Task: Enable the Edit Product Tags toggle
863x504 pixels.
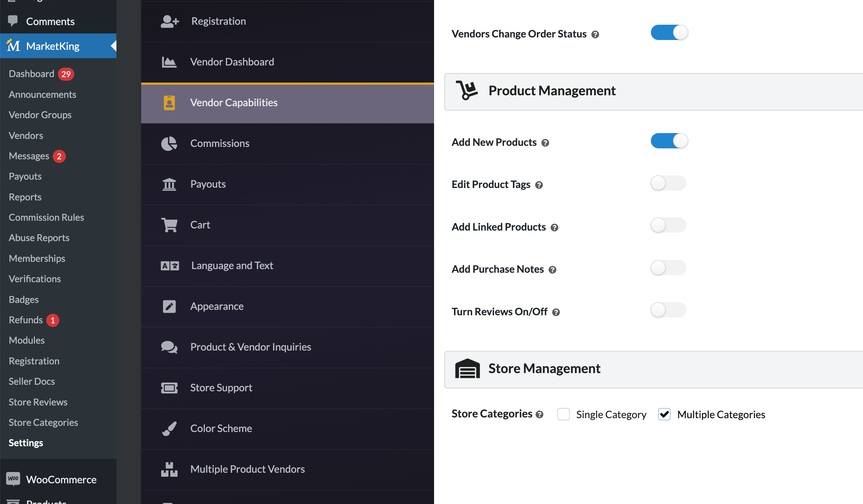Action: [668, 183]
